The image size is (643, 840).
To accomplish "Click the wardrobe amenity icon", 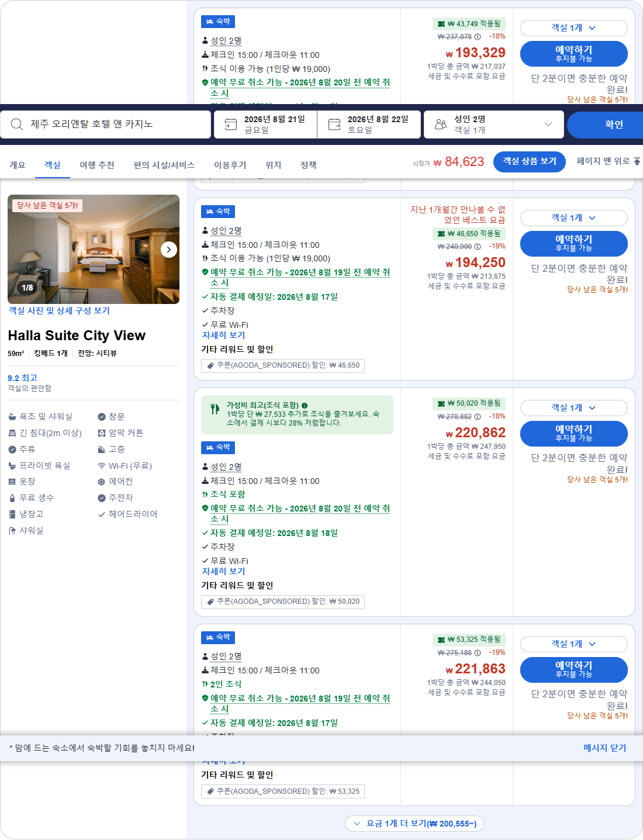I will click(12, 482).
